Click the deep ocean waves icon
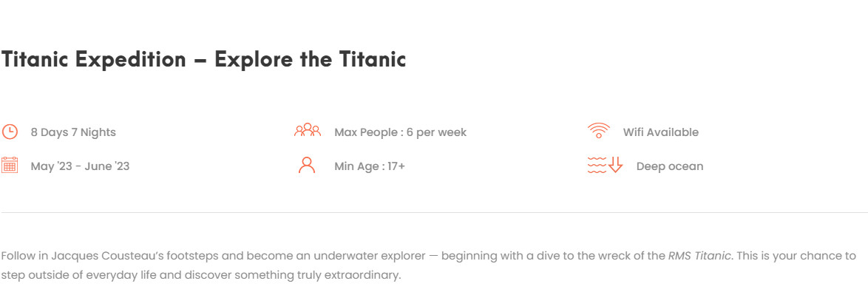Image resolution: width=868 pixels, height=295 pixels. (x=597, y=166)
